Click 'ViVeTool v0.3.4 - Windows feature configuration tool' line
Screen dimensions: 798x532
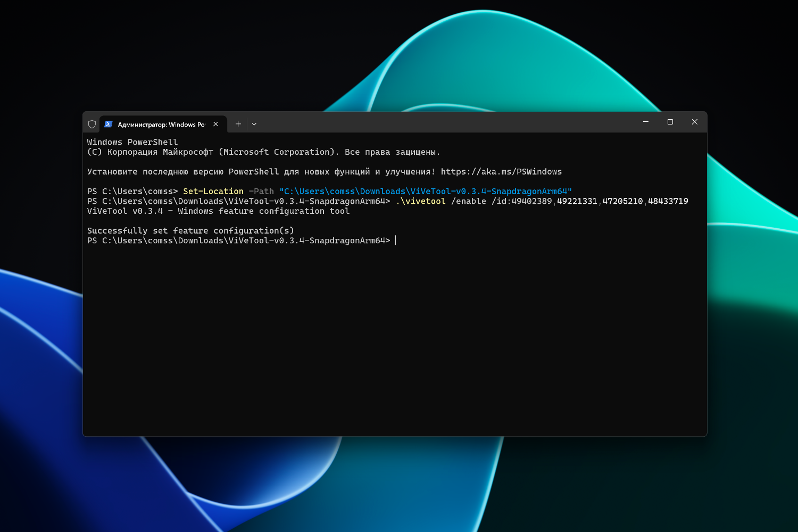pos(219,211)
